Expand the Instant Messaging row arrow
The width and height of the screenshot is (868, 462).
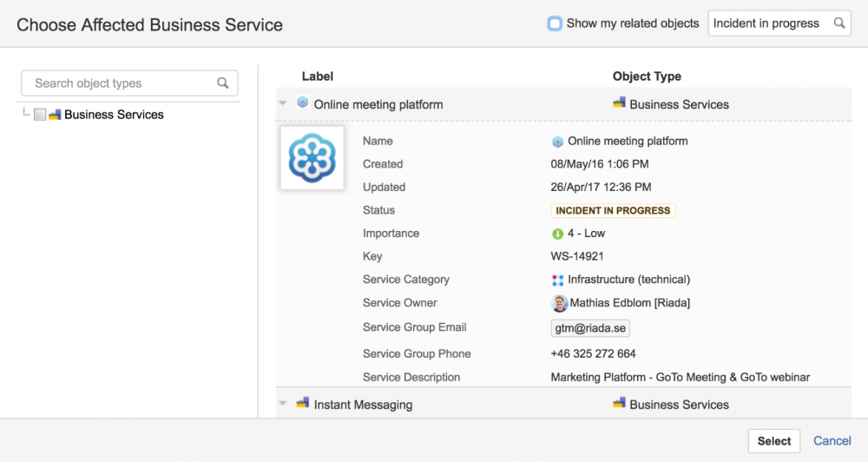[x=283, y=404]
